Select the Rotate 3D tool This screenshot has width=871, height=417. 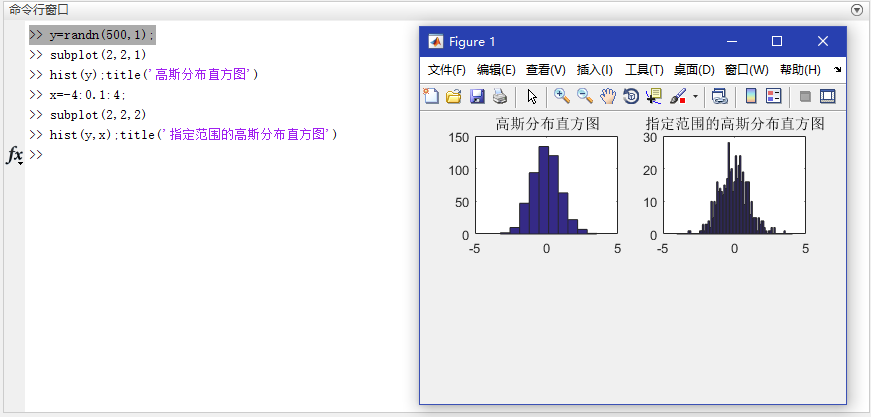[631, 97]
